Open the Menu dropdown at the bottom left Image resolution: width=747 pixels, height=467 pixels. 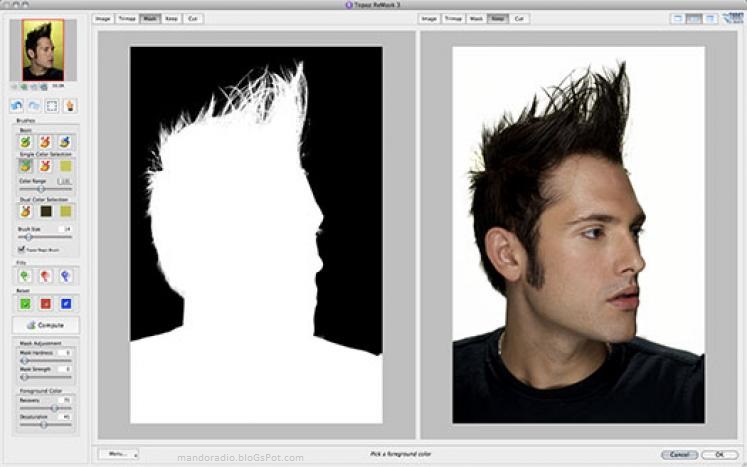[x=118, y=454]
